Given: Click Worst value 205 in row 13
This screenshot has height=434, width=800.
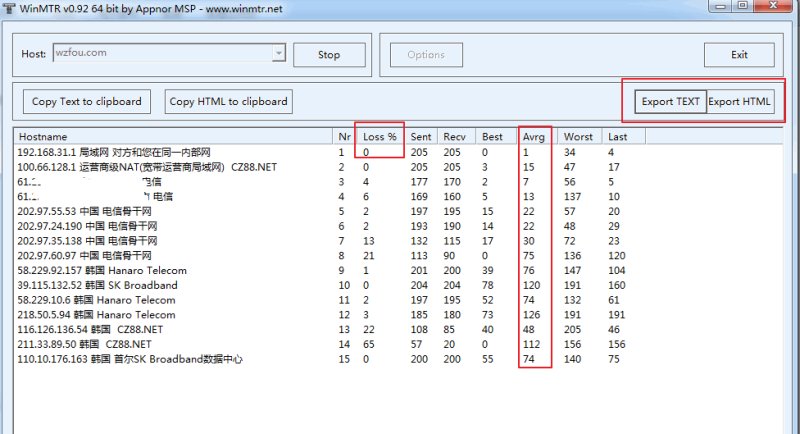Looking at the screenshot, I should pos(572,329).
